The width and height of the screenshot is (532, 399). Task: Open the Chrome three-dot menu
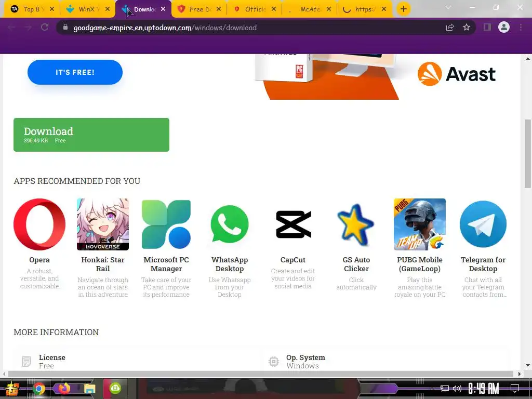tap(521, 27)
